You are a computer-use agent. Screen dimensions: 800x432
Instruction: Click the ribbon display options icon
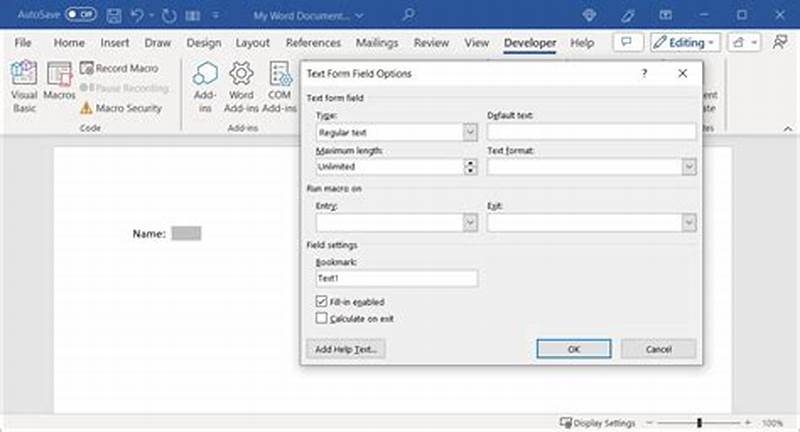665,15
